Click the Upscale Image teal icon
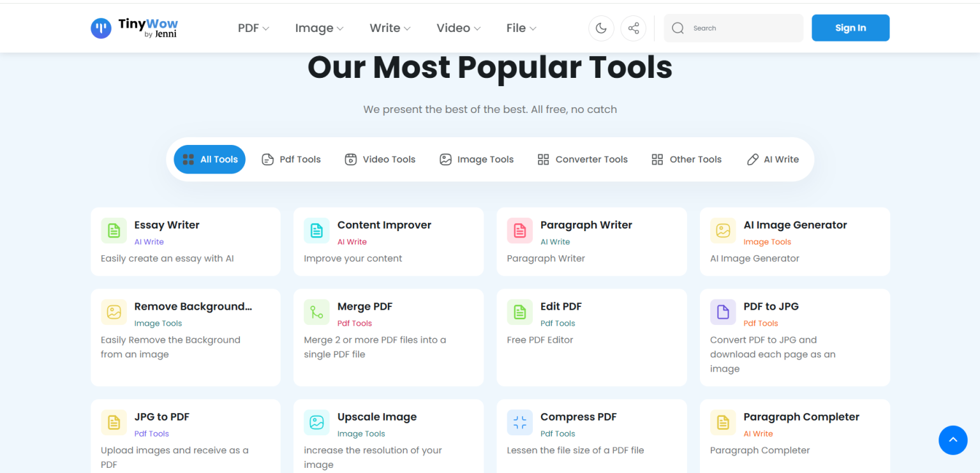Screen dimensions: 980x473 (316, 423)
